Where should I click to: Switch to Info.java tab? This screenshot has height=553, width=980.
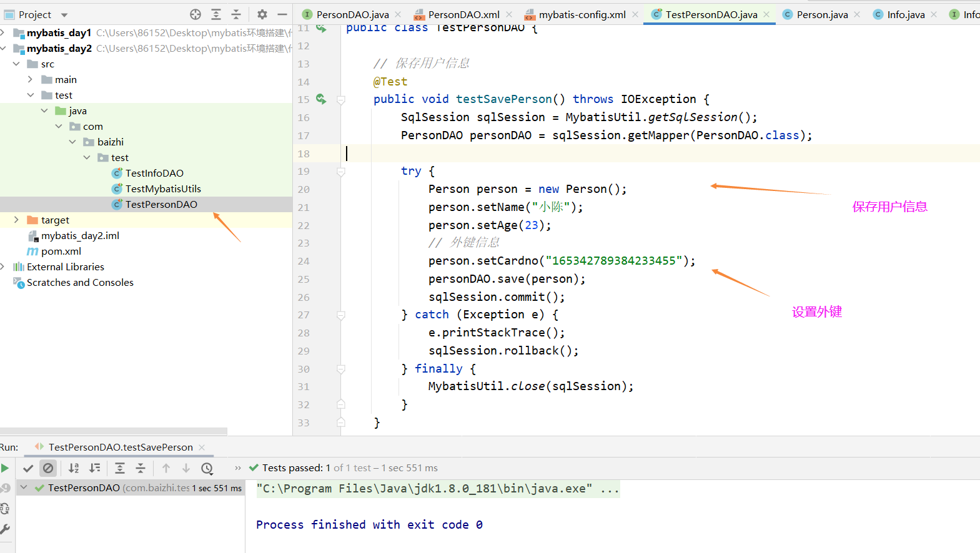(906, 14)
